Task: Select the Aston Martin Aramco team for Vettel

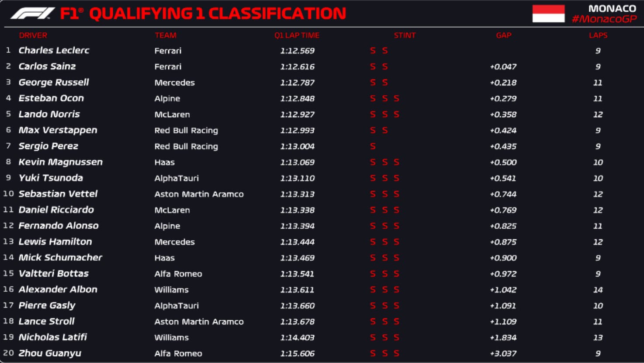Action: pos(199,194)
